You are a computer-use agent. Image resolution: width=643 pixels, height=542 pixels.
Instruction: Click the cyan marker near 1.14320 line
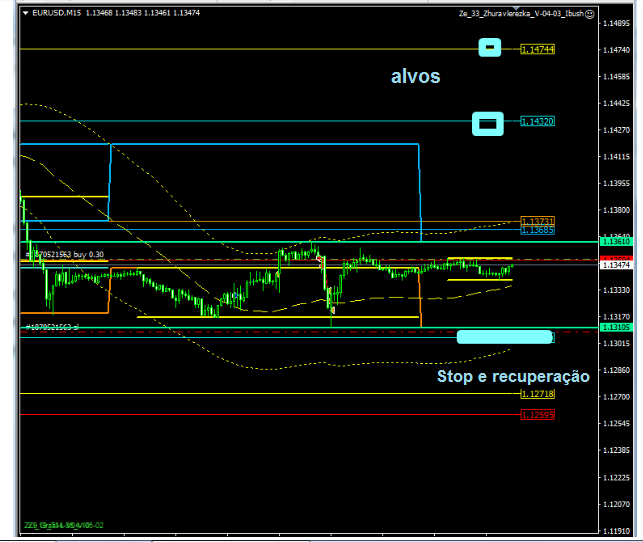[487, 123]
